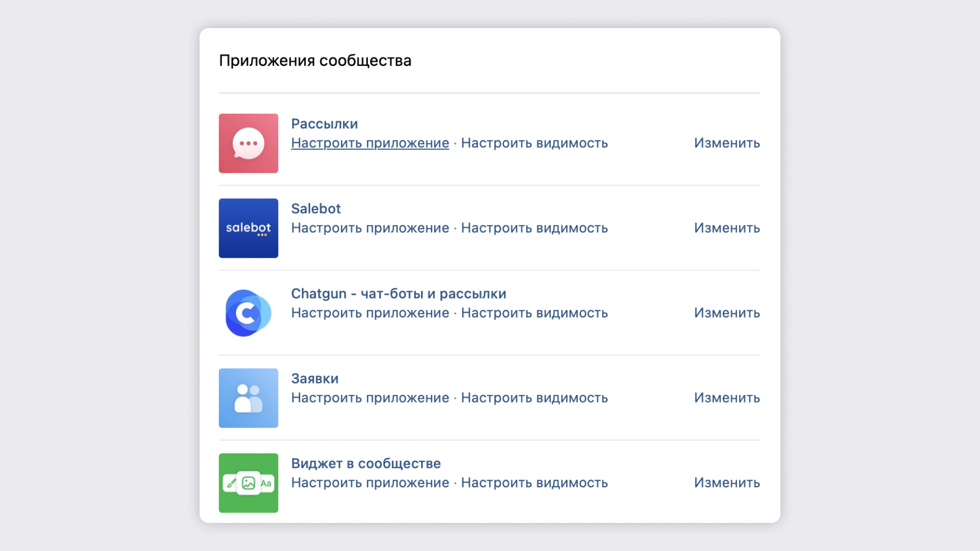
Task: Open the Заявки app title link
Action: [x=315, y=379]
